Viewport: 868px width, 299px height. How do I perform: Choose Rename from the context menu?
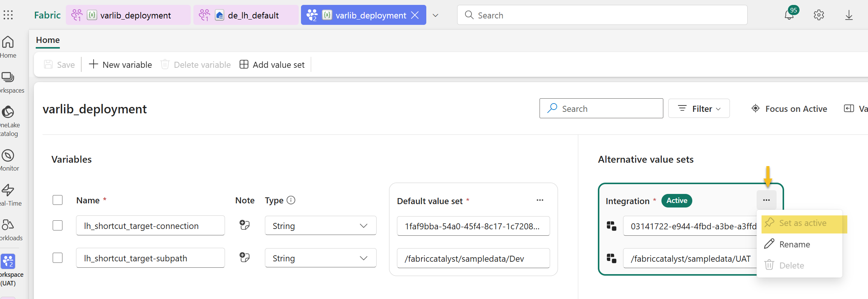pyautogui.click(x=794, y=244)
